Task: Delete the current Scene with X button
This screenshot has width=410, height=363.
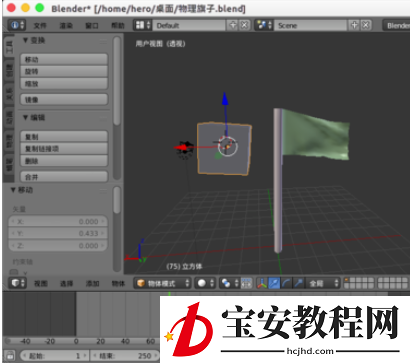Action: point(366,25)
